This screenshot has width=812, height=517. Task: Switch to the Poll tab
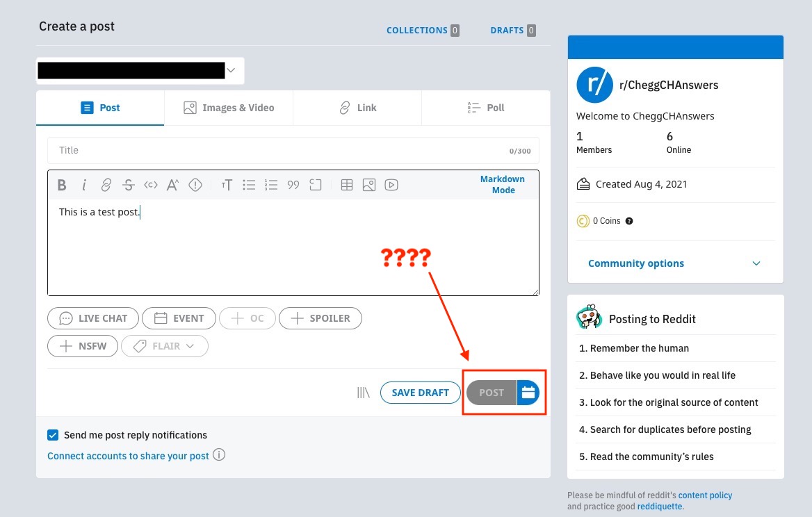(x=486, y=108)
